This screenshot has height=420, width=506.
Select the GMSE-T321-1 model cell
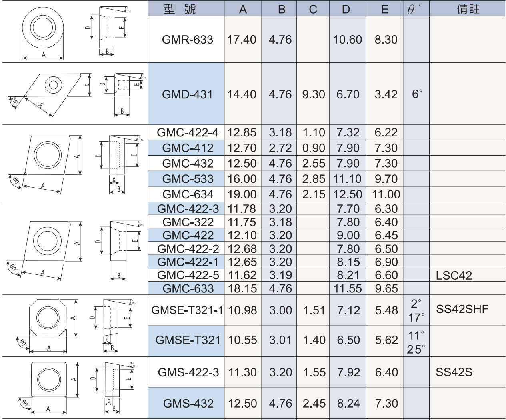click(186, 310)
